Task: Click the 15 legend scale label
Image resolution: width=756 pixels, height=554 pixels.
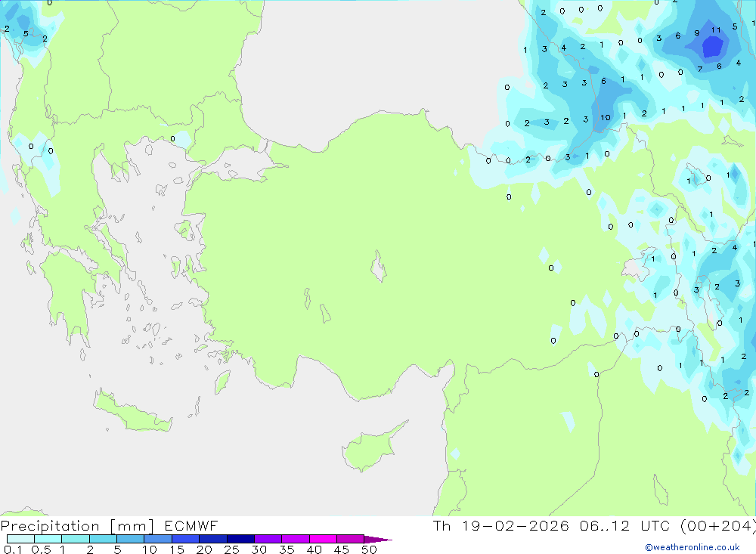Action: [x=177, y=549]
